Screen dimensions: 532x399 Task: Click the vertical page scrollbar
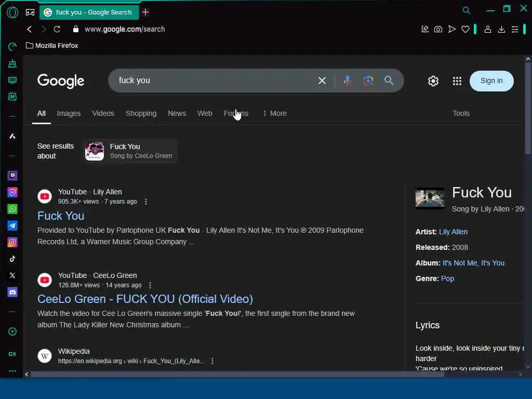pyautogui.click(x=528, y=109)
